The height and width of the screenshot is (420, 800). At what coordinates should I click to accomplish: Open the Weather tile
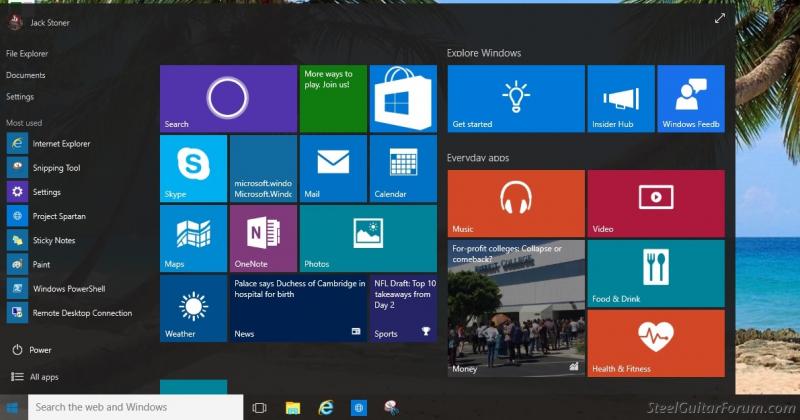coord(193,308)
